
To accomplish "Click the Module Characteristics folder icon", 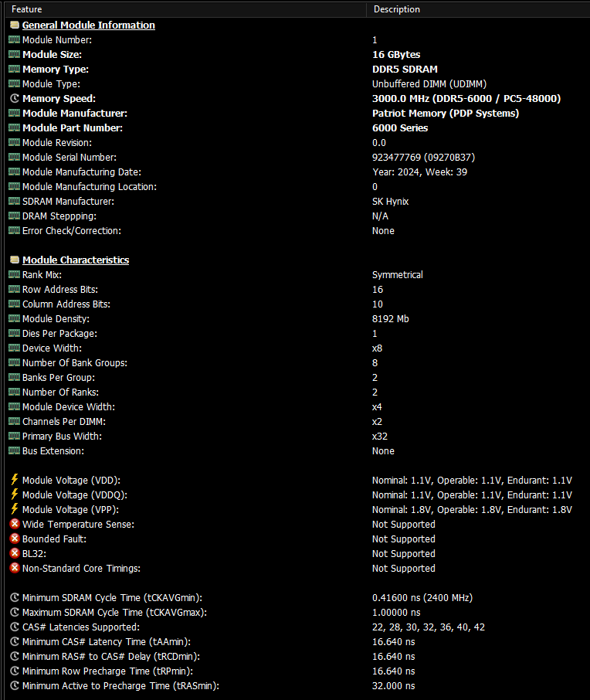I will (x=15, y=260).
